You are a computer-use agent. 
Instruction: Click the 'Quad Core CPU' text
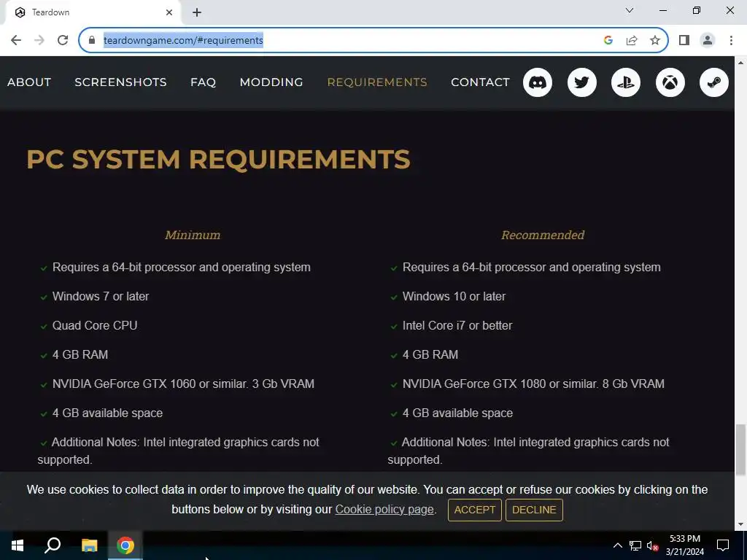[95, 325]
